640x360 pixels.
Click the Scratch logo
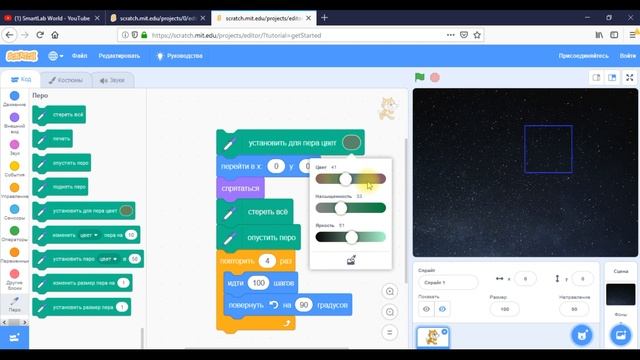point(22,56)
